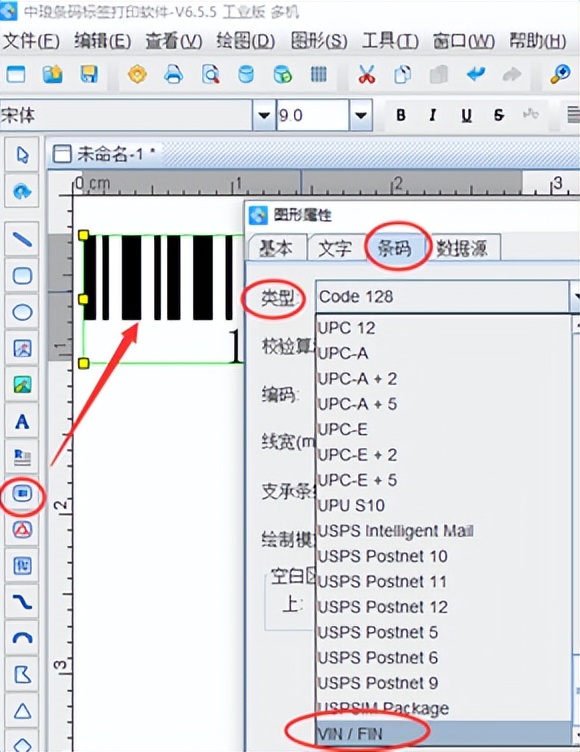
Task: Choose UPC-E + 5 barcode type
Action: [x=443, y=480]
